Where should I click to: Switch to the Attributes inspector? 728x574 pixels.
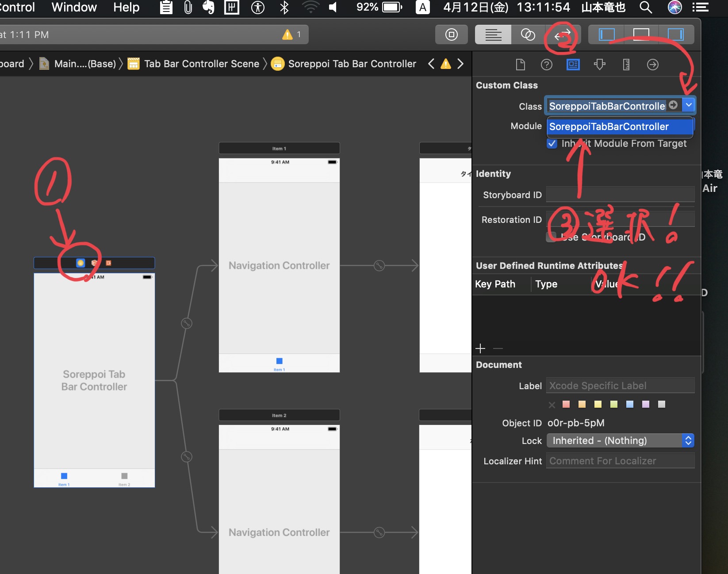pos(599,65)
